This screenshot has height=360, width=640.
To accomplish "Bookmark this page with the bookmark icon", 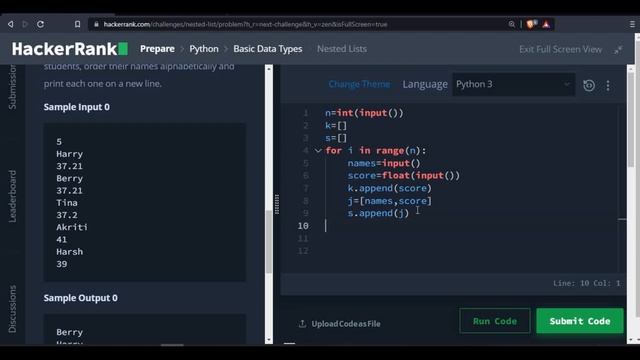I will [77, 24].
